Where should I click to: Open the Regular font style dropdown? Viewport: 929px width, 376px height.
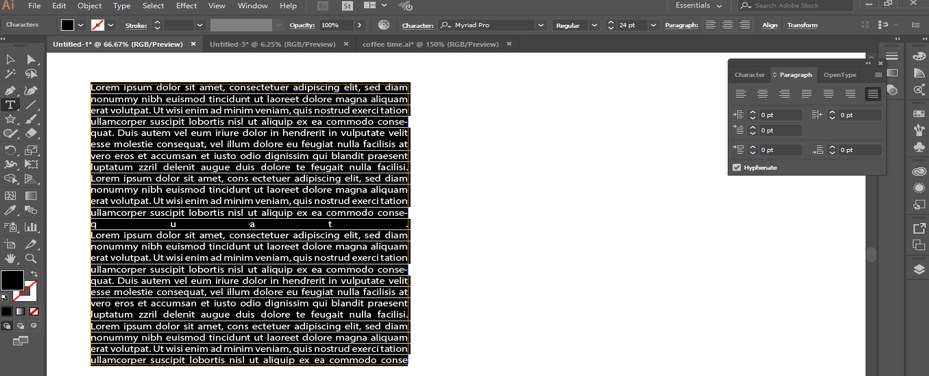pos(594,25)
